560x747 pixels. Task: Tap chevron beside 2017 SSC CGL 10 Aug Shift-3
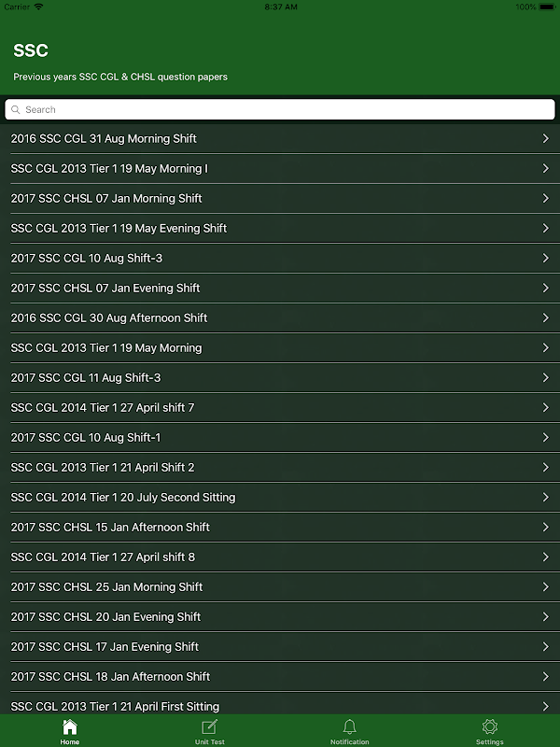545,259
